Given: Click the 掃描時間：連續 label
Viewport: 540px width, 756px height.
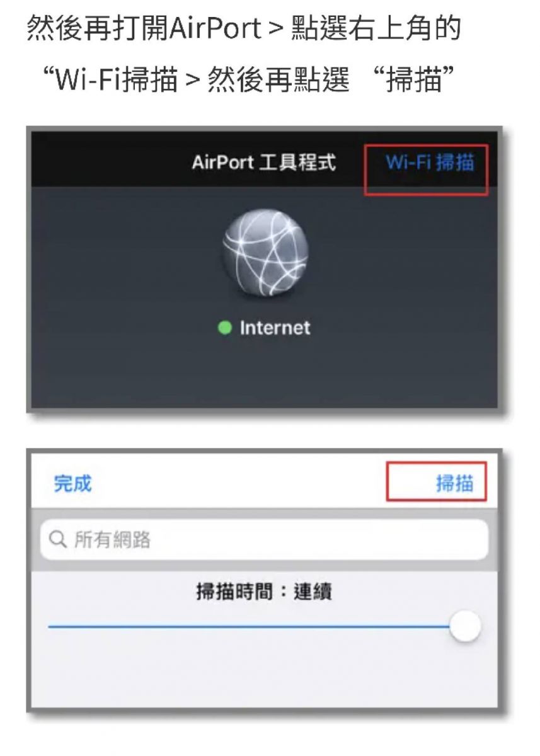Looking at the screenshot, I should tap(264, 592).
